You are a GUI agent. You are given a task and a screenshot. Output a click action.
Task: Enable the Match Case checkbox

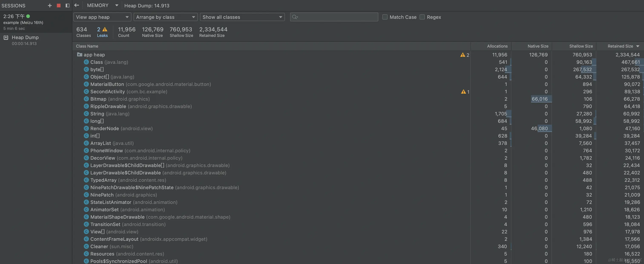pos(385,17)
